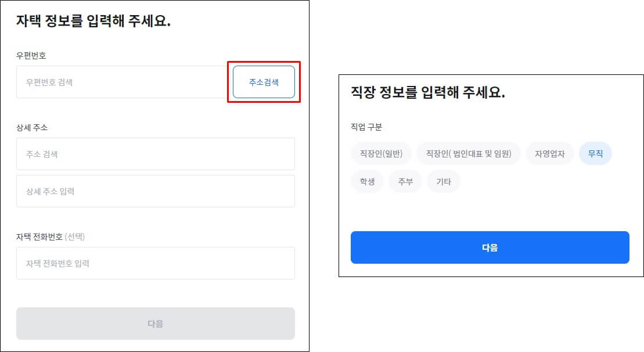644x352 pixels.
Task: Select the 직장인(일반) occupation chip
Action: pos(381,153)
